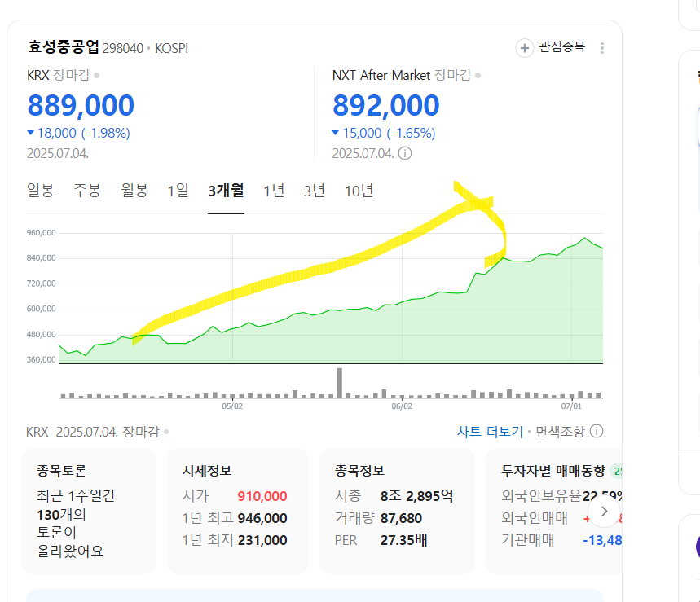Click the right arrow to next card
This screenshot has height=602, width=700.
[605, 512]
